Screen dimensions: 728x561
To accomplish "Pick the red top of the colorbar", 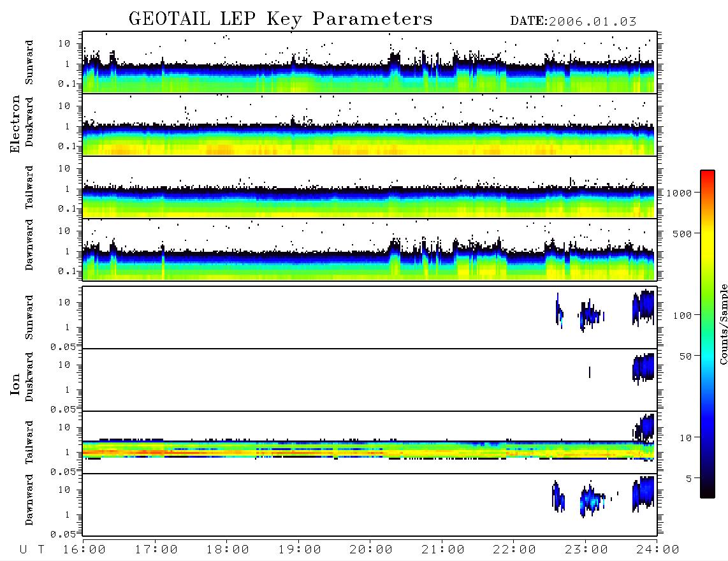I will 708,173.
